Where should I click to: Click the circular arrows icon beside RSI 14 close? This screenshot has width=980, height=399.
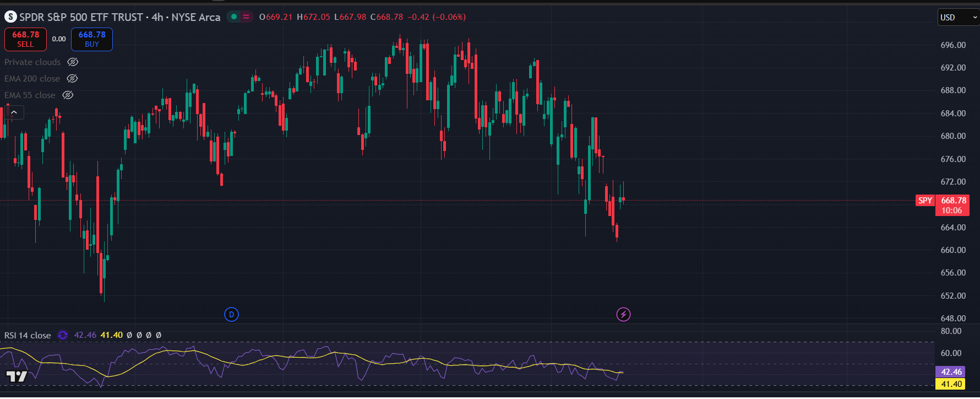(x=63, y=335)
